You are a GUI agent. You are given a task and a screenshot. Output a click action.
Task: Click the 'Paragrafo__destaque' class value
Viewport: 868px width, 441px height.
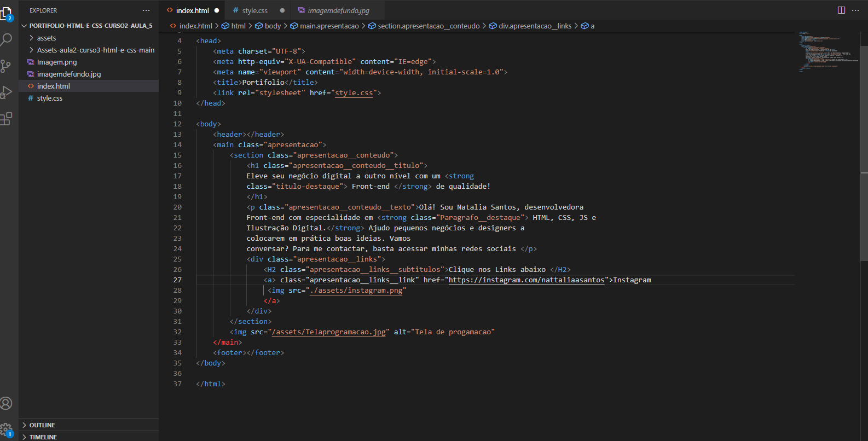(x=481, y=217)
